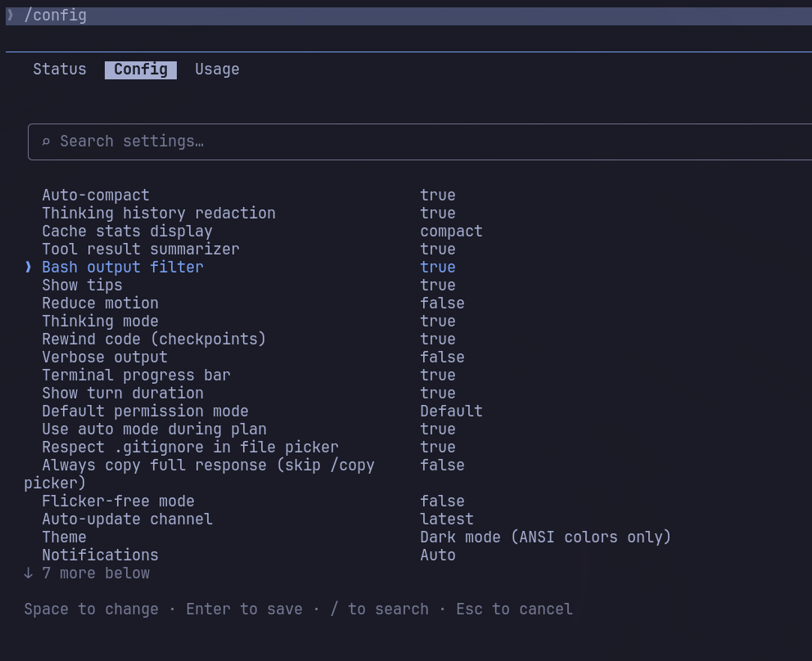Viewport: 812px width, 661px height.
Task: Click the 'false' value of Flicker-free mode
Action: click(442, 501)
